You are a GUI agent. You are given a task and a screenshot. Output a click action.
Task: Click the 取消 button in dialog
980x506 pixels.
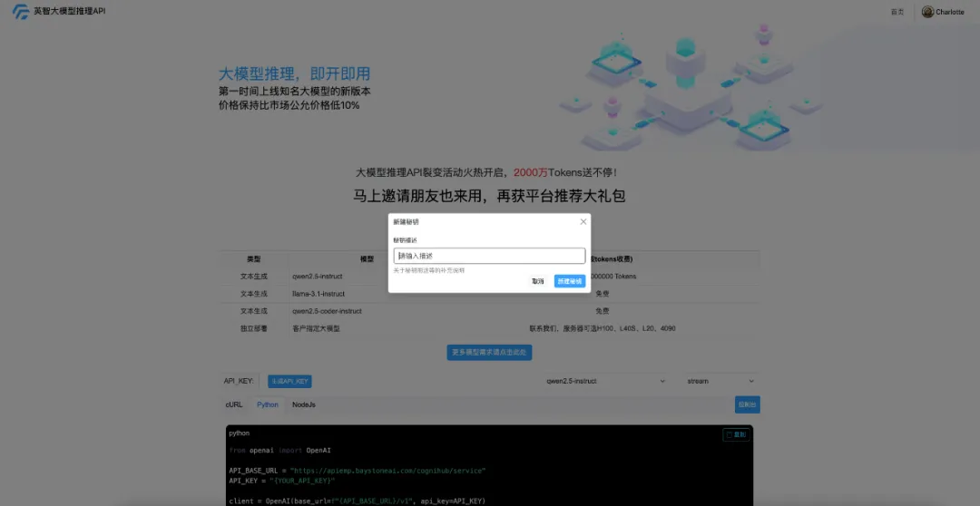[x=537, y=281]
